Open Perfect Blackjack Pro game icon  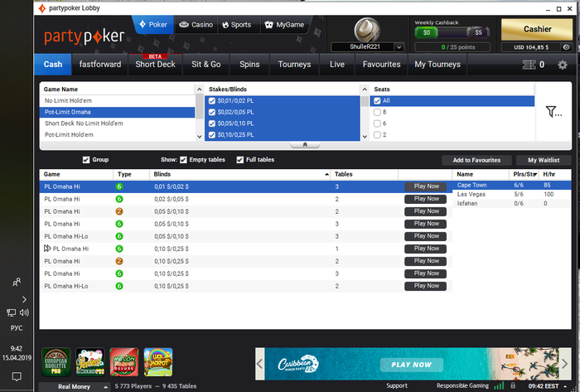coord(89,361)
